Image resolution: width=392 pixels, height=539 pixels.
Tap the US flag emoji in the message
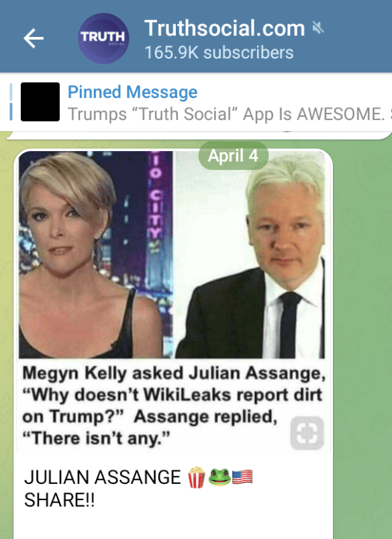[x=242, y=477]
